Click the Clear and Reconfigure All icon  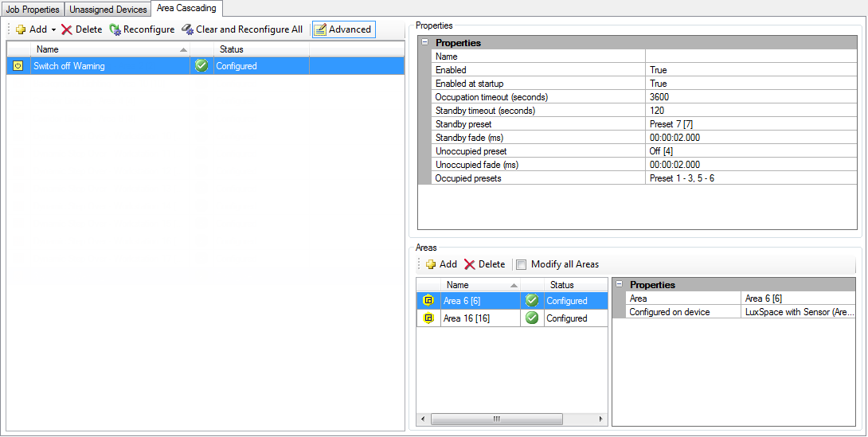click(188, 29)
